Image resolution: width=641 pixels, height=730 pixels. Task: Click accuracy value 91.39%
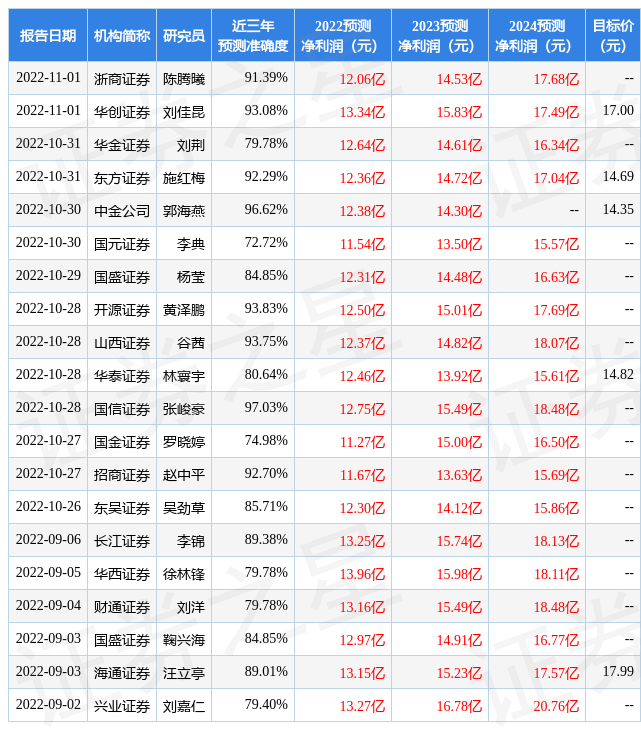click(x=266, y=78)
